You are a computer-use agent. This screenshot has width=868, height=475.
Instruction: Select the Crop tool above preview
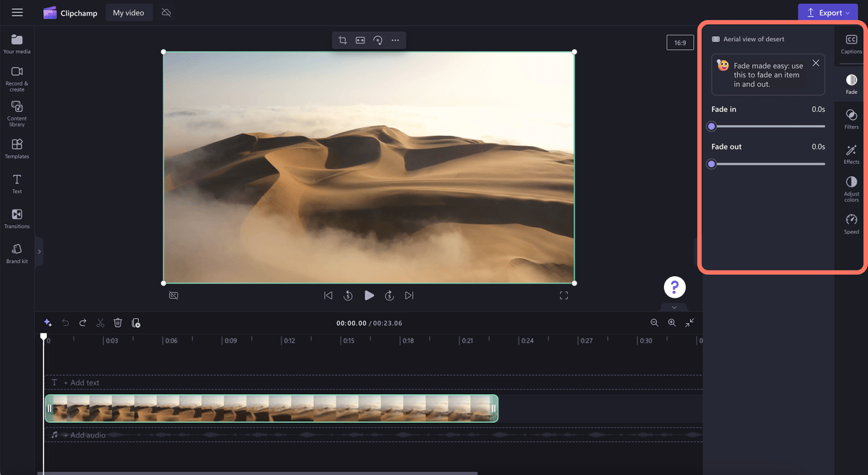343,40
